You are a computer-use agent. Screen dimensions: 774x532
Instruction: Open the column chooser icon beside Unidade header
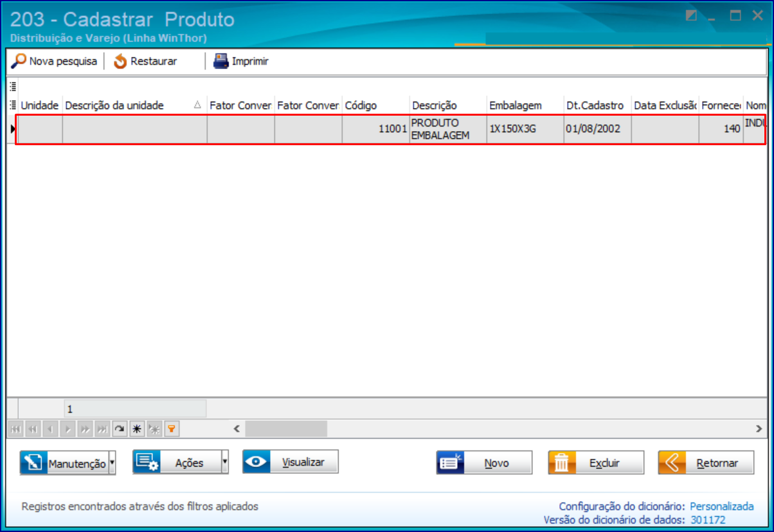pos(13,105)
